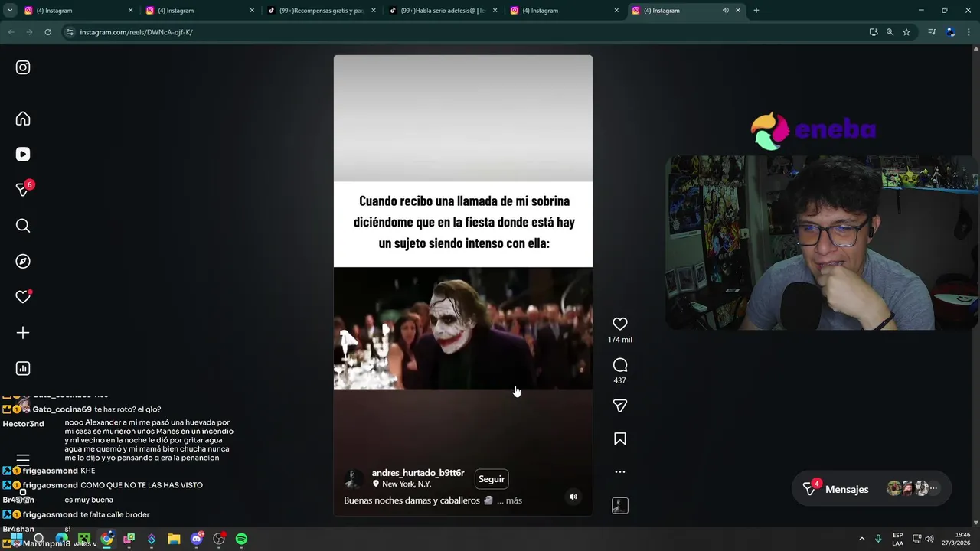980x551 pixels.
Task: Mute the active Instagram tab audio icon
Action: pos(725,11)
